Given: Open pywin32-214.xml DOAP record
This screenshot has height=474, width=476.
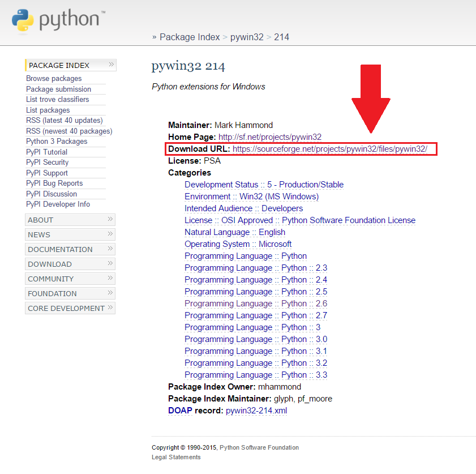Looking at the screenshot, I should coord(256,411).
